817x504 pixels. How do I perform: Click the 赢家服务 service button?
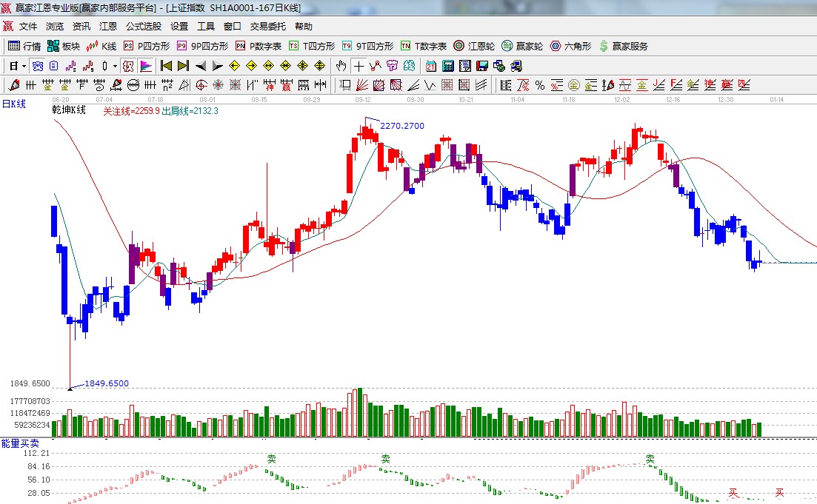tap(623, 46)
